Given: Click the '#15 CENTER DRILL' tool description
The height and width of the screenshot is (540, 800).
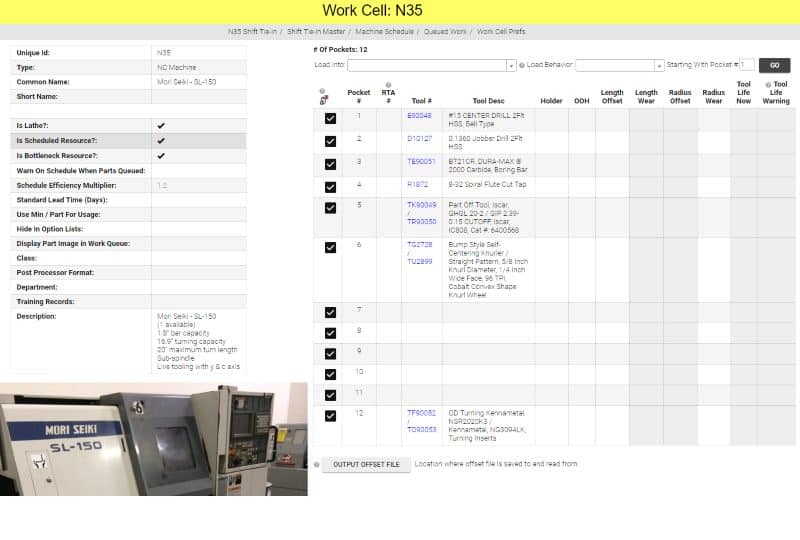Looking at the screenshot, I should click(486, 120).
